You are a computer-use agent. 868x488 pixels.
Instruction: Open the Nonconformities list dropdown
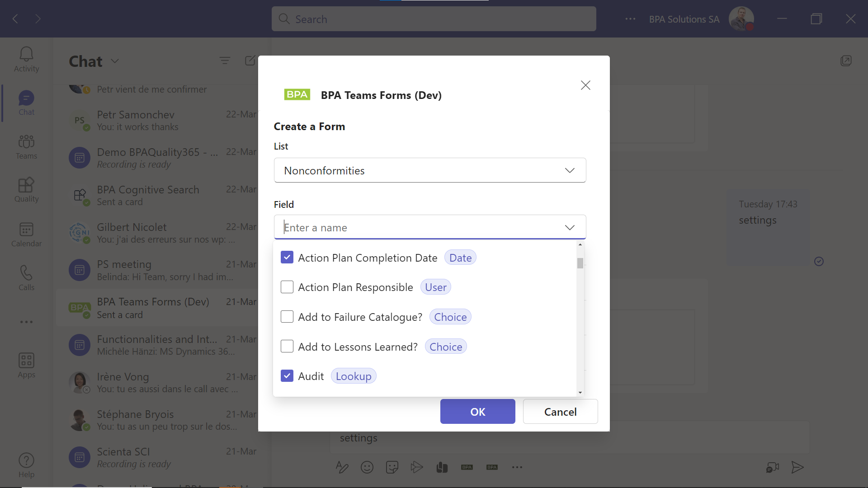coord(430,170)
